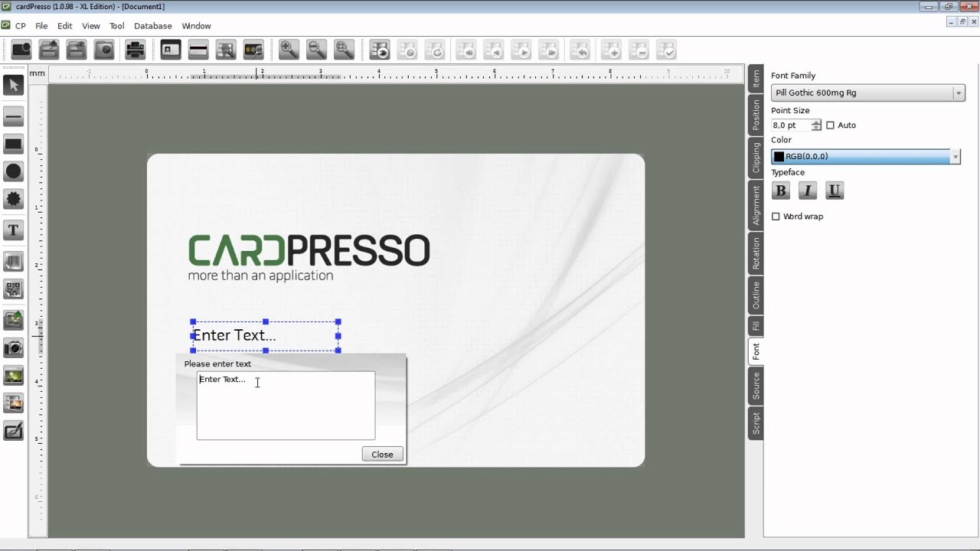
Task: Click the black color swatch in Color field
Action: tap(779, 157)
